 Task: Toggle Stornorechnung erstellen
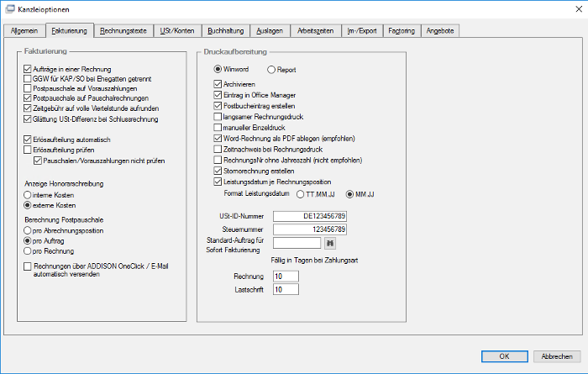click(x=218, y=171)
